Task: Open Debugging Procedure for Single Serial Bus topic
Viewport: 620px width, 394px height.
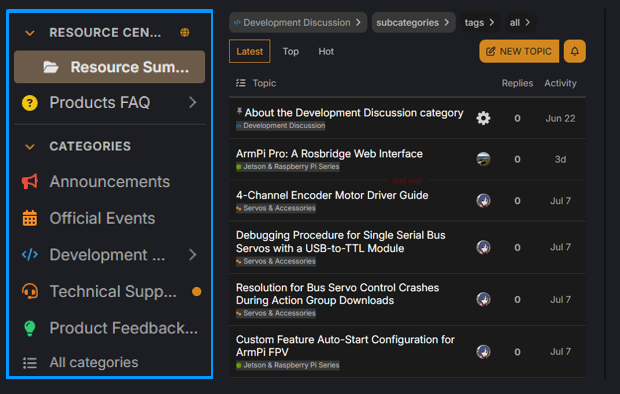Action: tap(340, 242)
